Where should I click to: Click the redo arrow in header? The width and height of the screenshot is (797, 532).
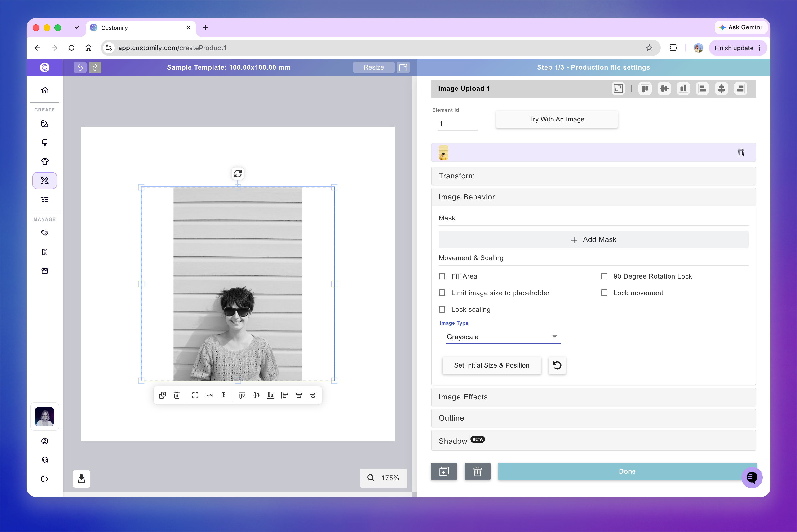click(95, 67)
